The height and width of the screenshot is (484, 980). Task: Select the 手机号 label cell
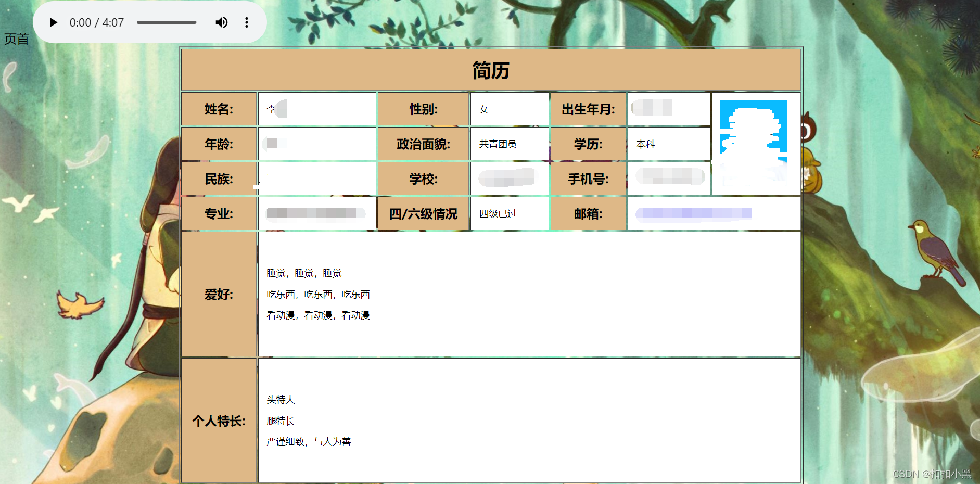click(588, 179)
